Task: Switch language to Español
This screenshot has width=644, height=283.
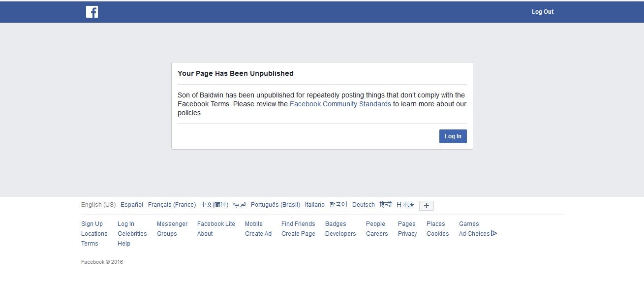Action: 132,205
